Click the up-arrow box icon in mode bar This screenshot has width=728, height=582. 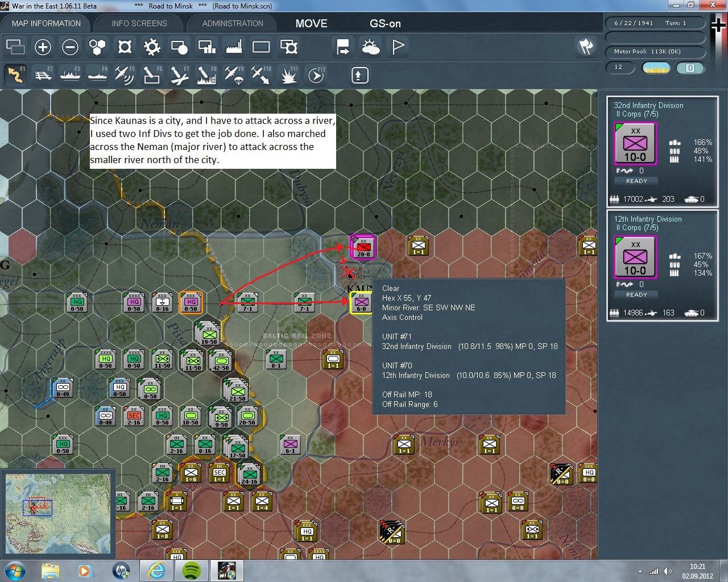[359, 75]
